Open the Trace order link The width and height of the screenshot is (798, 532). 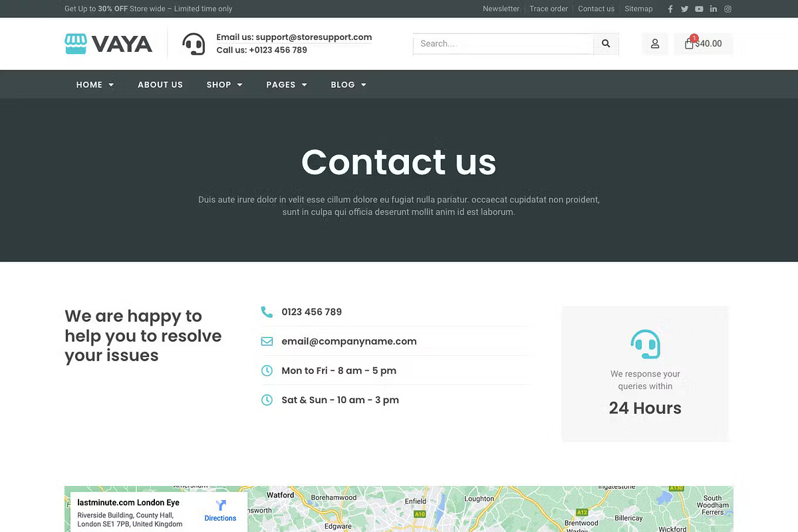549,9
